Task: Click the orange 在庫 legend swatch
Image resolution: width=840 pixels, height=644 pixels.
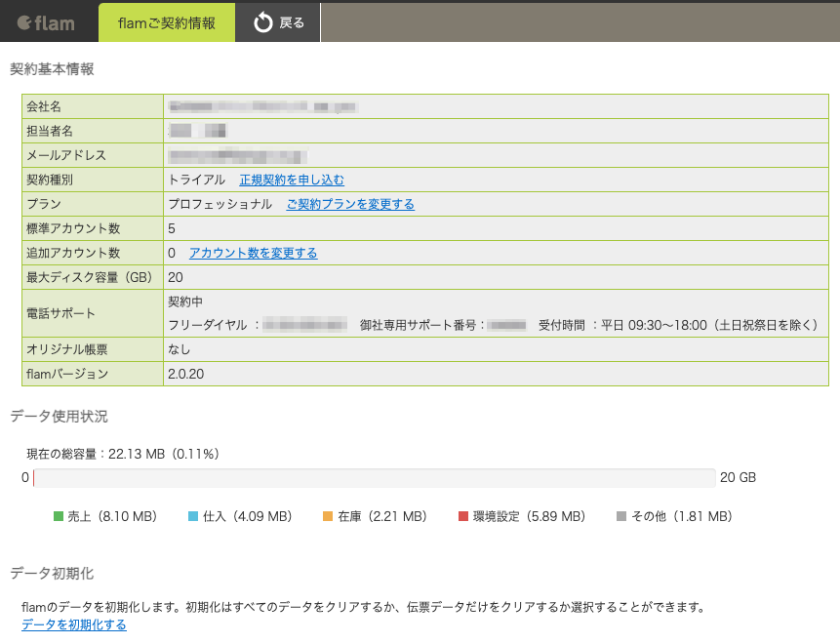Action: (x=328, y=516)
